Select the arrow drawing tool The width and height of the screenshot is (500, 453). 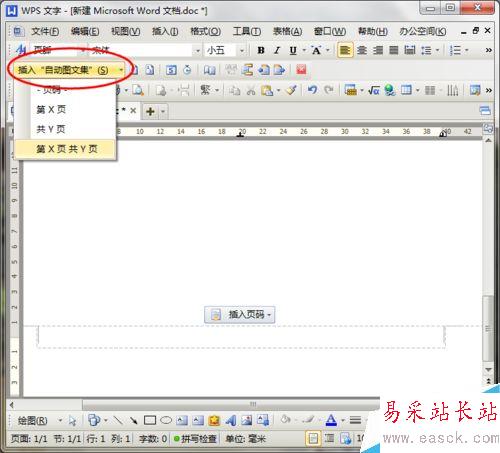point(134,421)
